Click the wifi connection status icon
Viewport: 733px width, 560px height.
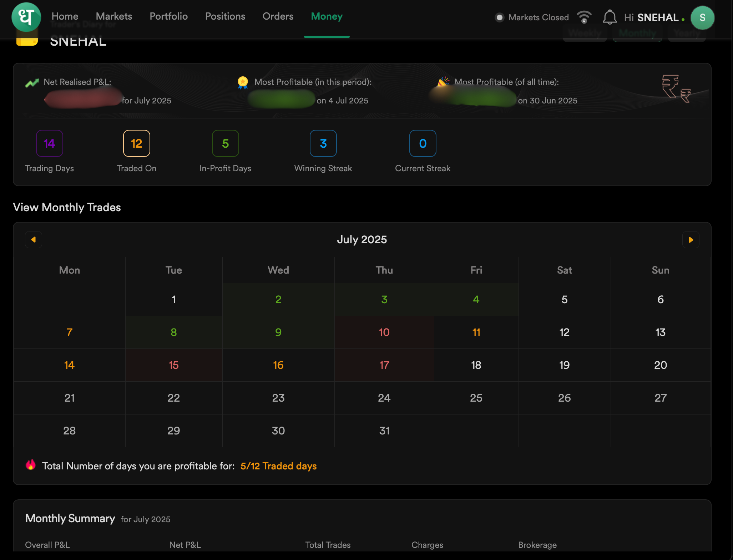point(584,17)
